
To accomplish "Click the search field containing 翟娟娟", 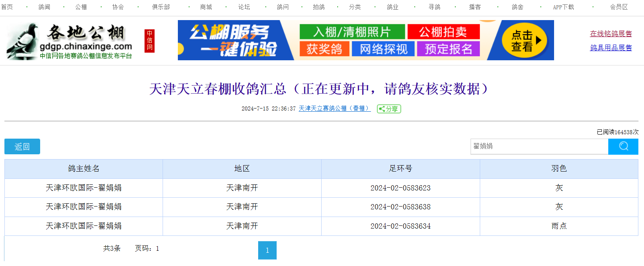I will pyautogui.click(x=539, y=146).
